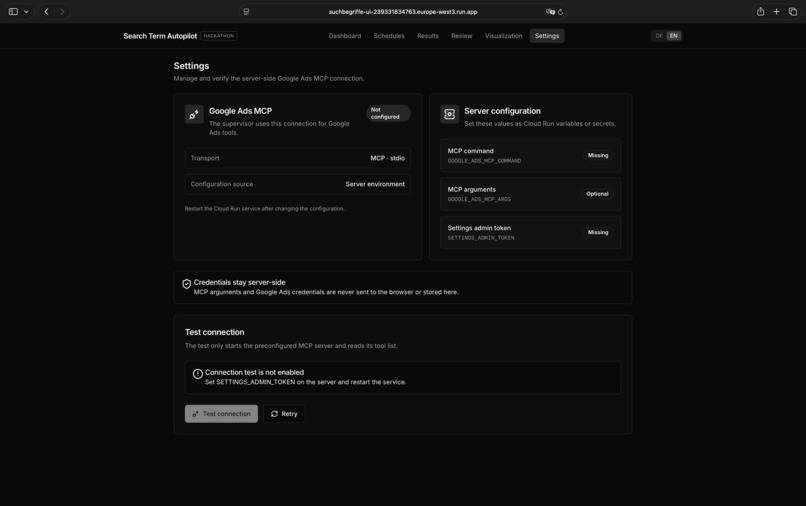Click the Missing badge for MCP command
The image size is (806, 506).
(x=598, y=155)
